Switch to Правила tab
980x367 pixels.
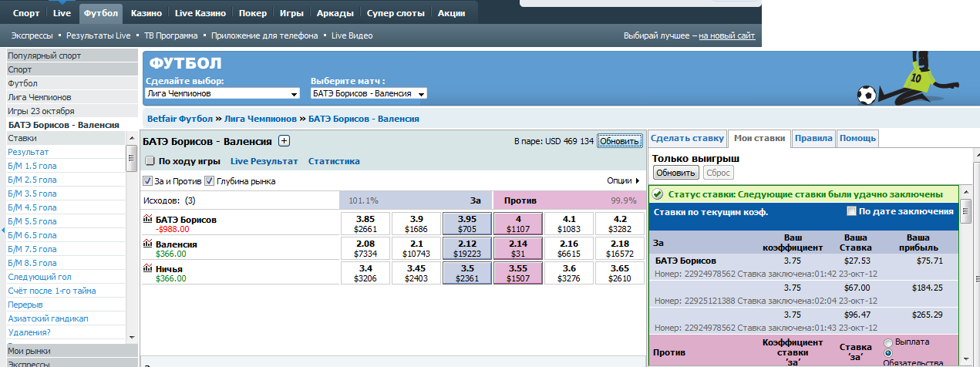(813, 138)
